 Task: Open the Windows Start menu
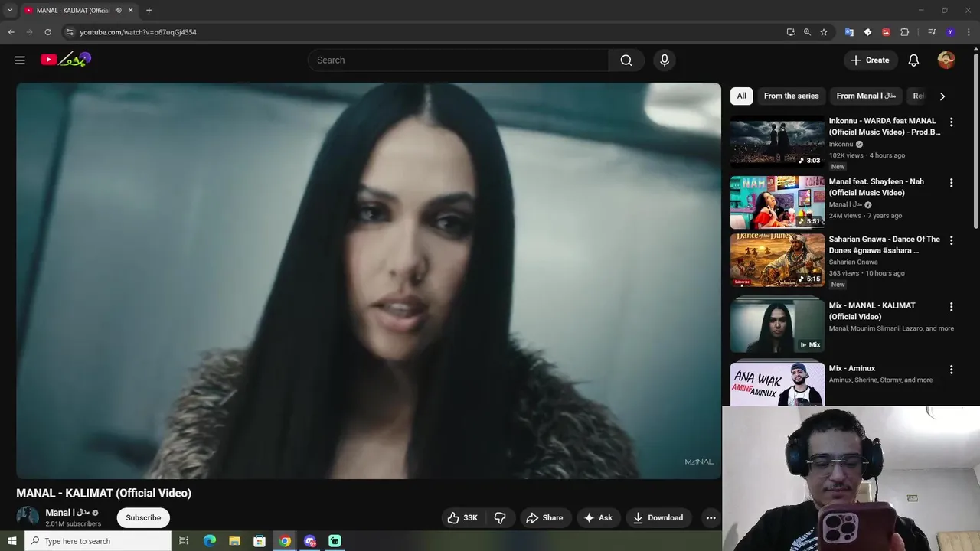pyautogui.click(x=11, y=541)
